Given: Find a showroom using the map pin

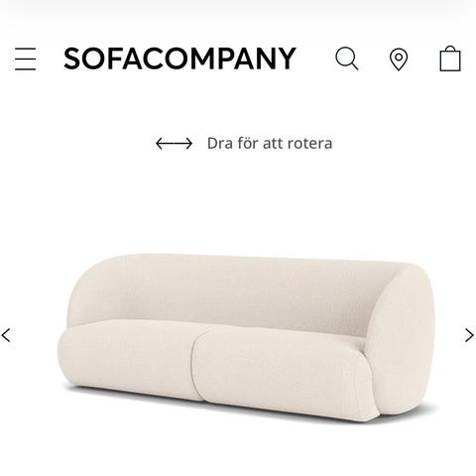Looking at the screenshot, I should click(x=399, y=59).
